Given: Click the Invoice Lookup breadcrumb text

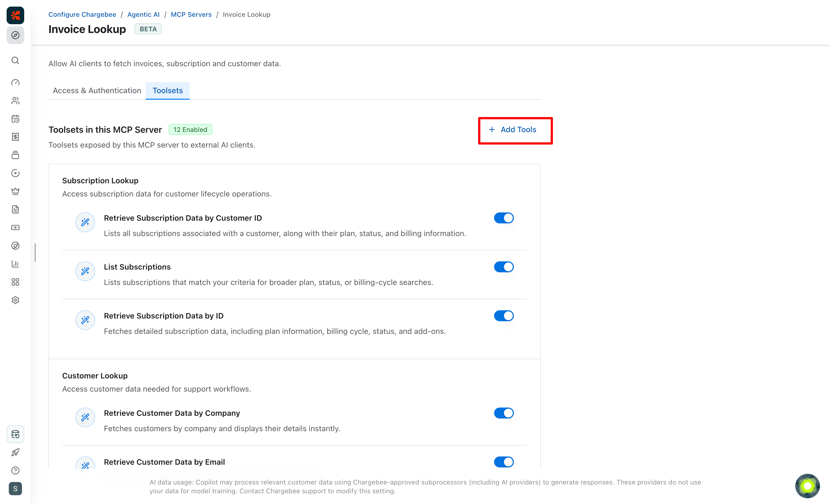Looking at the screenshot, I should 246,15.
